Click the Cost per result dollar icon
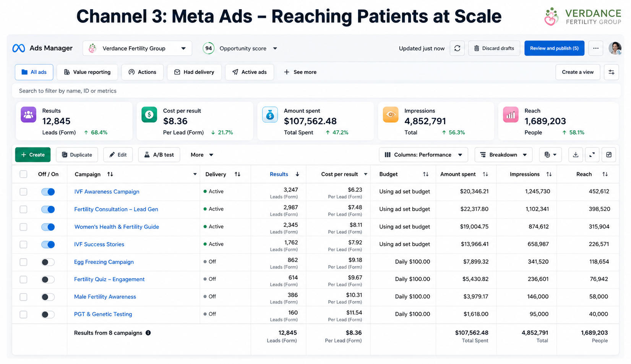This screenshot has width=631, height=364. tap(149, 115)
